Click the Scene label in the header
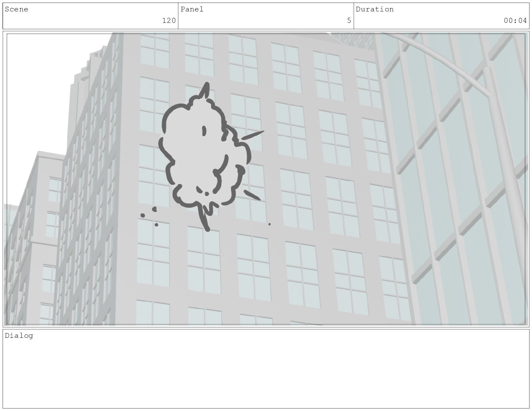 tap(16, 9)
